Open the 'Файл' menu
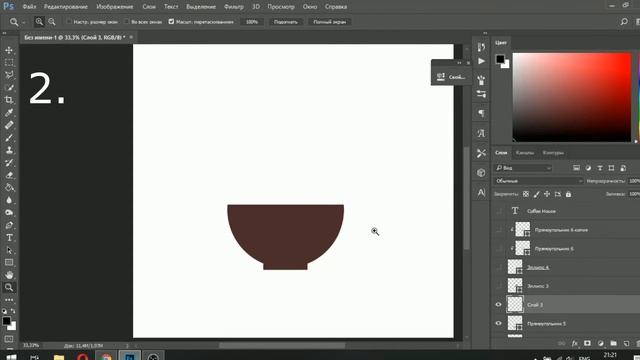 coord(29,7)
